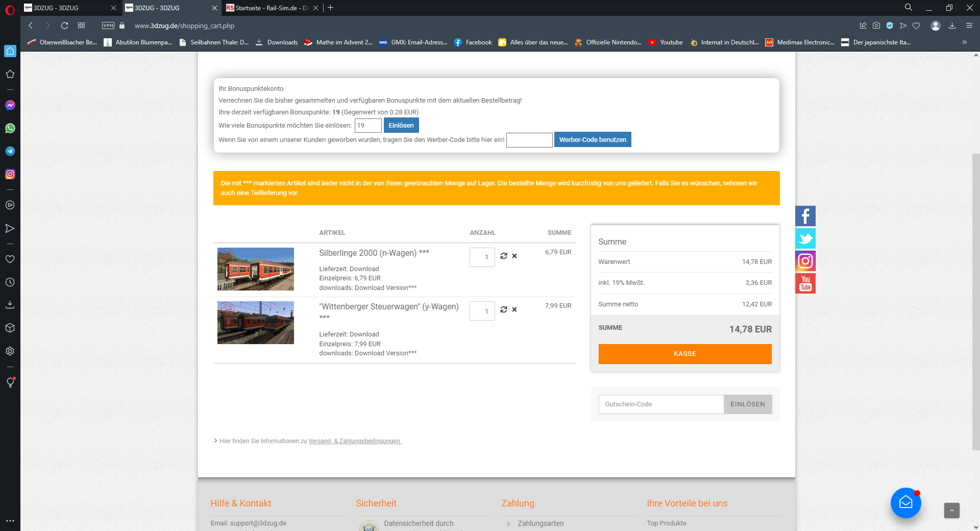Viewport: 980px width, 531px height.
Task: Open the Mathe im Advent bookmark
Action: pyautogui.click(x=338, y=42)
